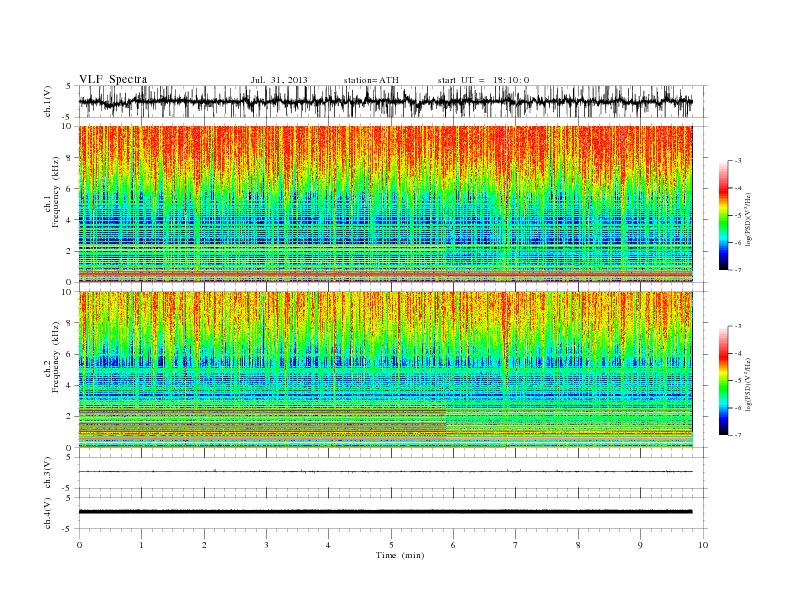Click the ch.3 voltage waveform trace
The width and height of the screenshot is (792, 612).
(x=385, y=472)
